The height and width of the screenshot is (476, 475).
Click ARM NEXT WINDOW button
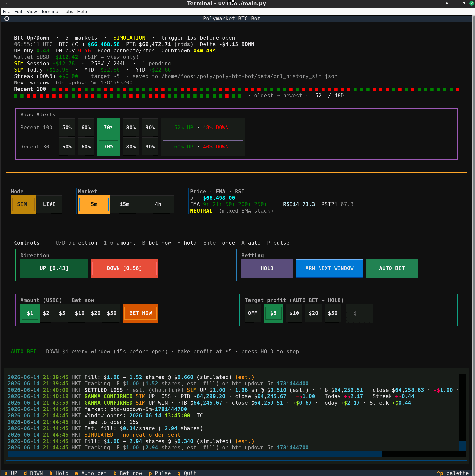329,268
